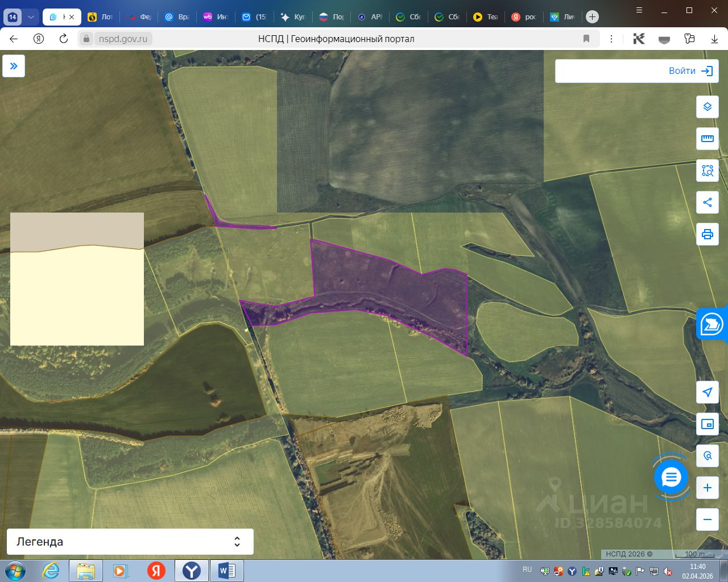This screenshot has width=728, height=582.
Task: Switch to the Вра mail tab
Action: click(177, 17)
